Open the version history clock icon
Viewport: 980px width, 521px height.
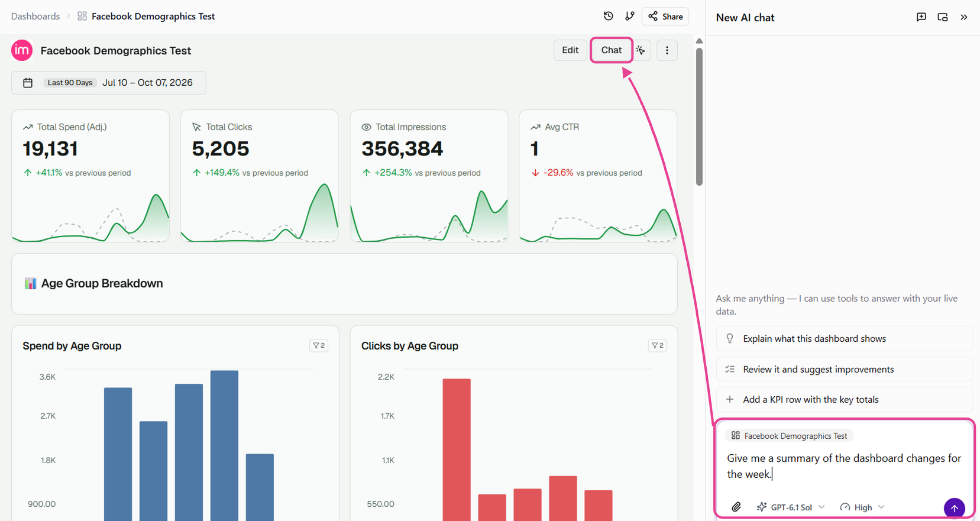point(609,16)
